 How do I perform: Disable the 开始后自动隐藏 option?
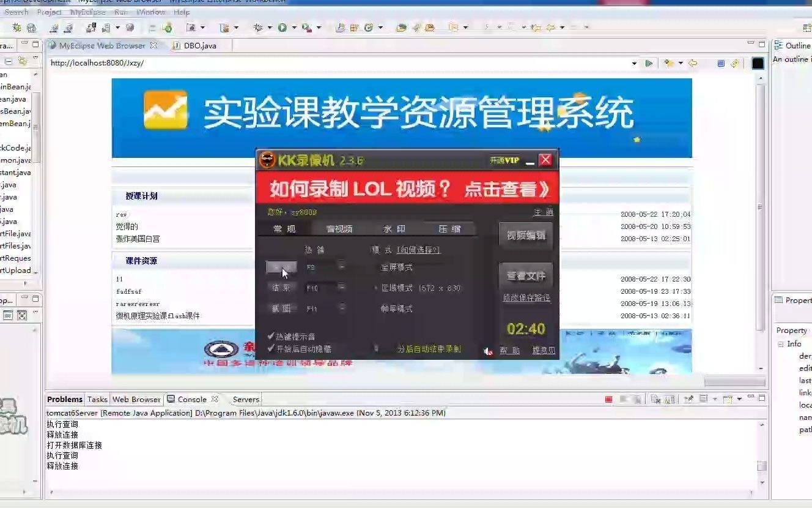(x=269, y=350)
